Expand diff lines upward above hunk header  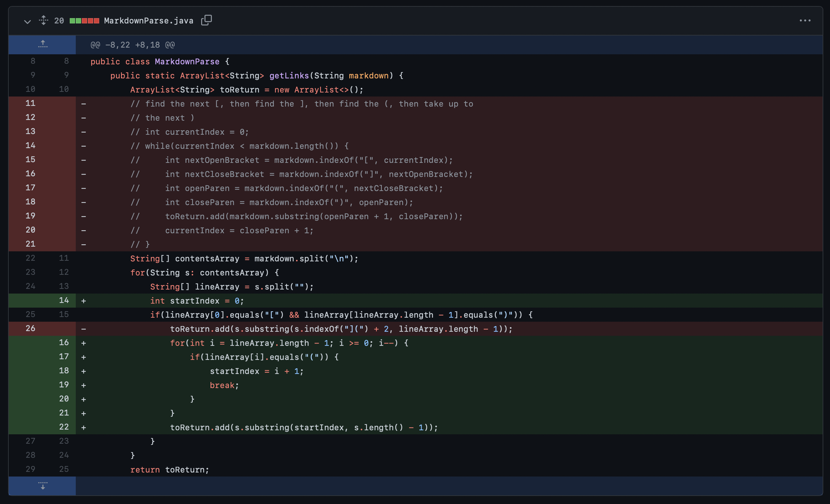[x=43, y=45]
